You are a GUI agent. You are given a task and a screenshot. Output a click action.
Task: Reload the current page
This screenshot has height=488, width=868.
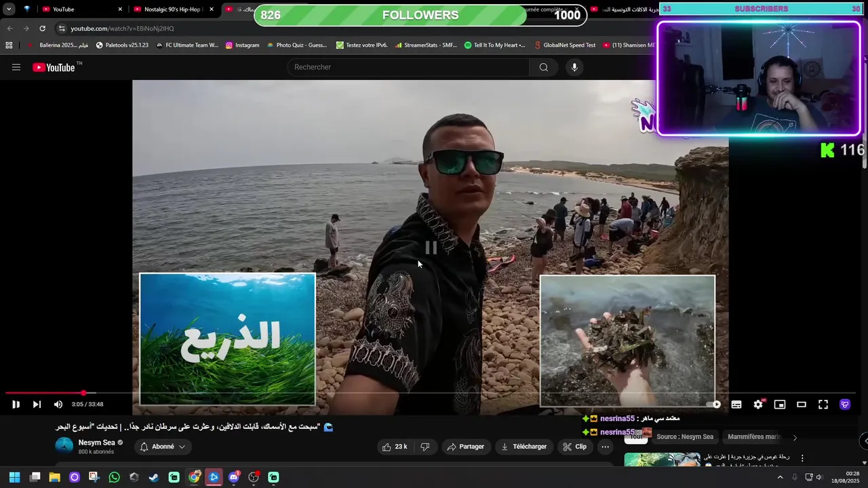(x=42, y=28)
